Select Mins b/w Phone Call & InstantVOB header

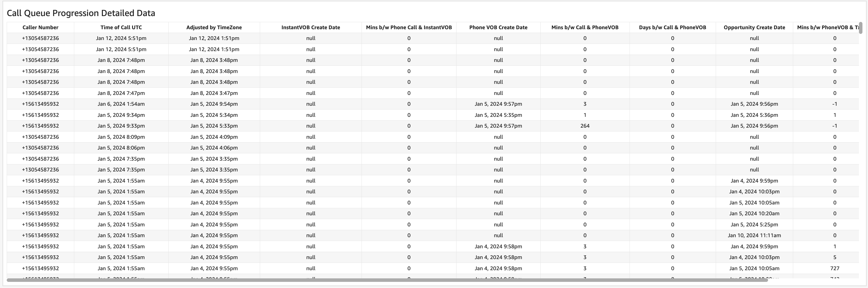click(x=409, y=28)
